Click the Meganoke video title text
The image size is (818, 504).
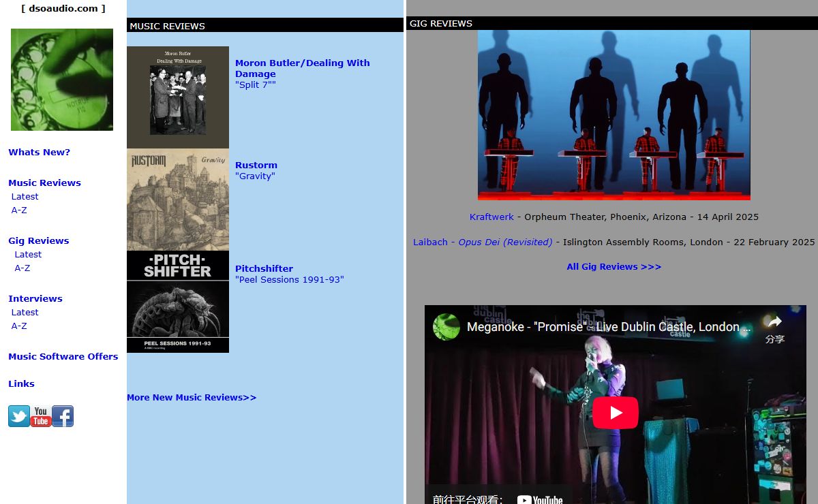pyautogui.click(x=609, y=327)
